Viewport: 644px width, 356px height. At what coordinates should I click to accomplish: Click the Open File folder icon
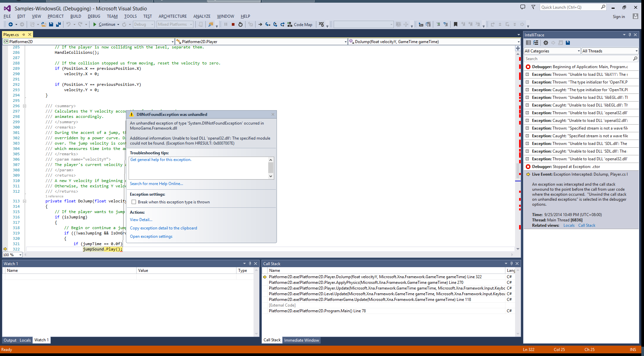(x=43, y=24)
